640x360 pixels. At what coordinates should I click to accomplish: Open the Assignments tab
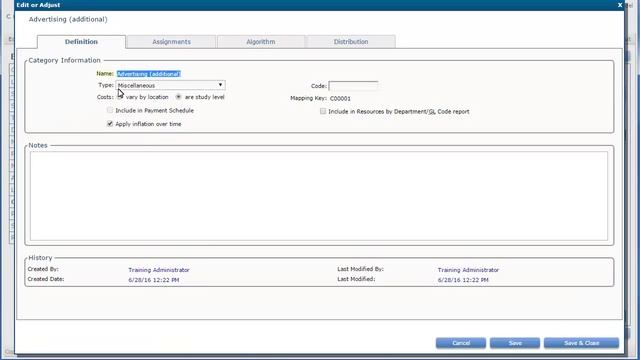171,42
